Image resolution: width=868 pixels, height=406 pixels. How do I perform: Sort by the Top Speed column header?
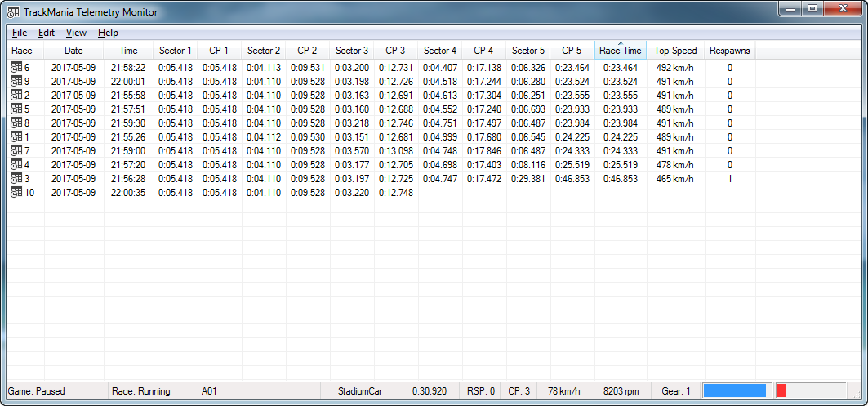[x=675, y=51]
